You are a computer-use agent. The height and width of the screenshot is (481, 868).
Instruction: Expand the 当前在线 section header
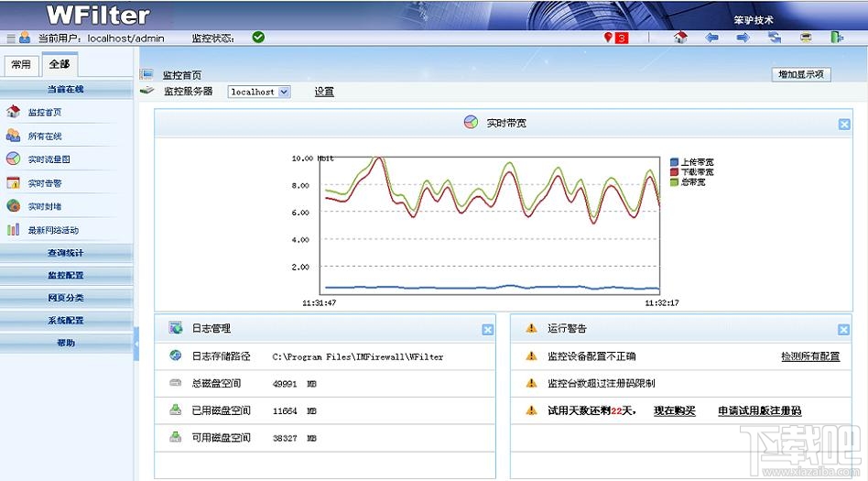coord(66,89)
